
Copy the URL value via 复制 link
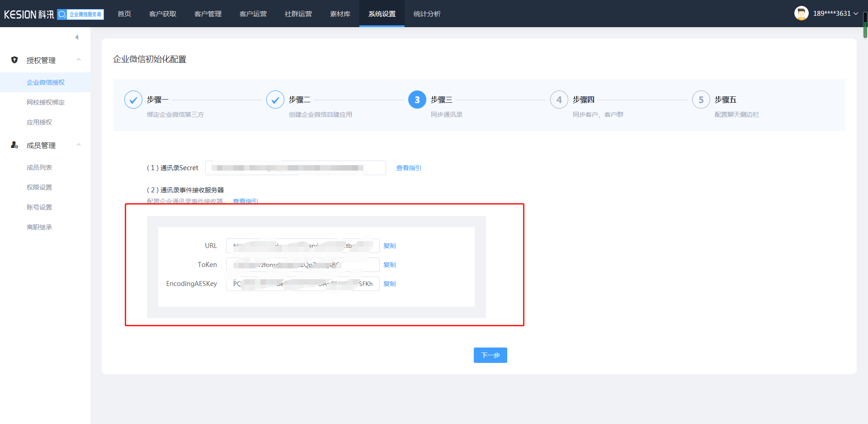[x=389, y=246]
